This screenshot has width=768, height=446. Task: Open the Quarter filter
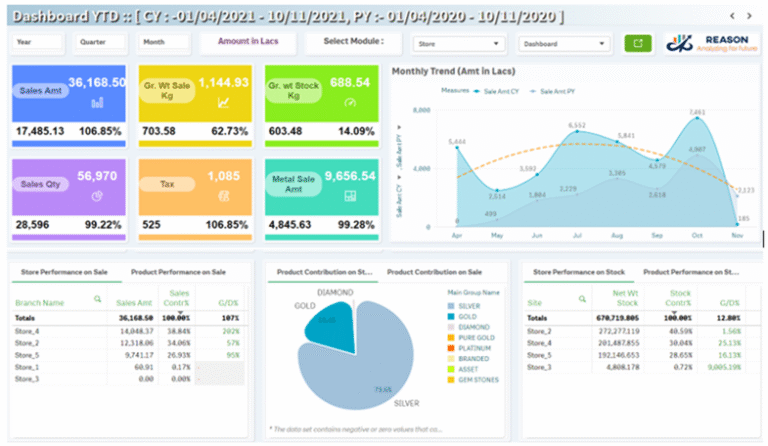coord(102,43)
